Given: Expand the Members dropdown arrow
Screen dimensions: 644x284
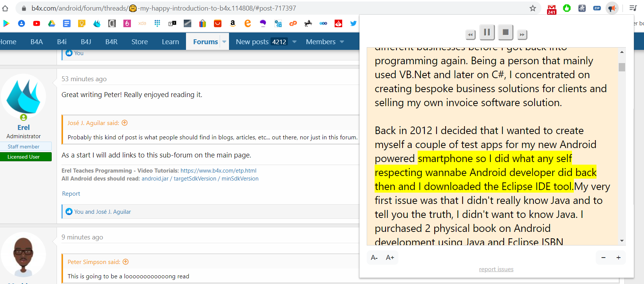Looking at the screenshot, I should (x=342, y=42).
